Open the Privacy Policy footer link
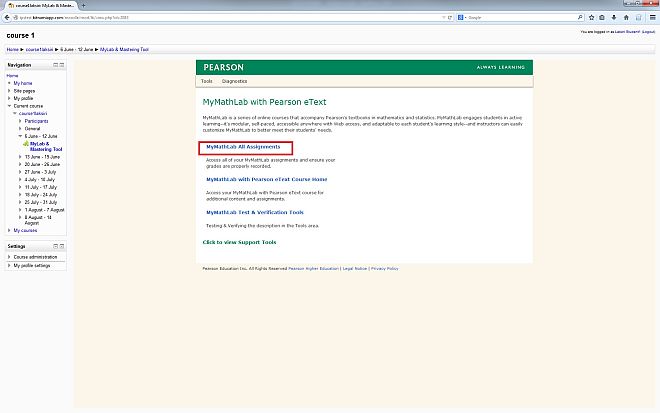Image resolution: width=660 pixels, height=413 pixels. [384, 268]
